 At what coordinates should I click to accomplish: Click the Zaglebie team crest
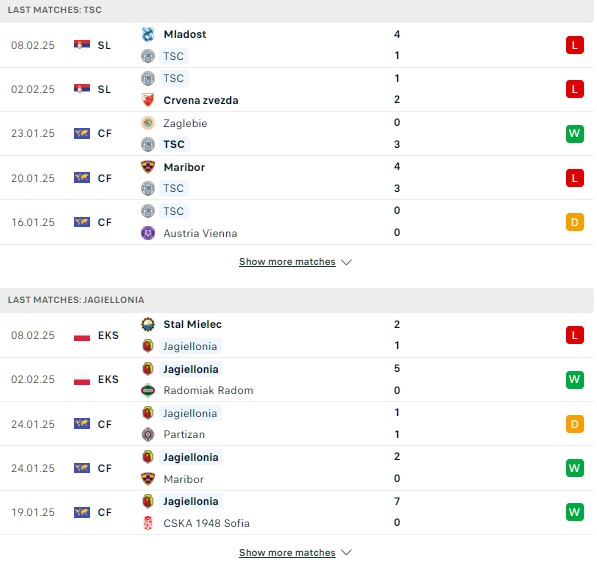coord(148,123)
